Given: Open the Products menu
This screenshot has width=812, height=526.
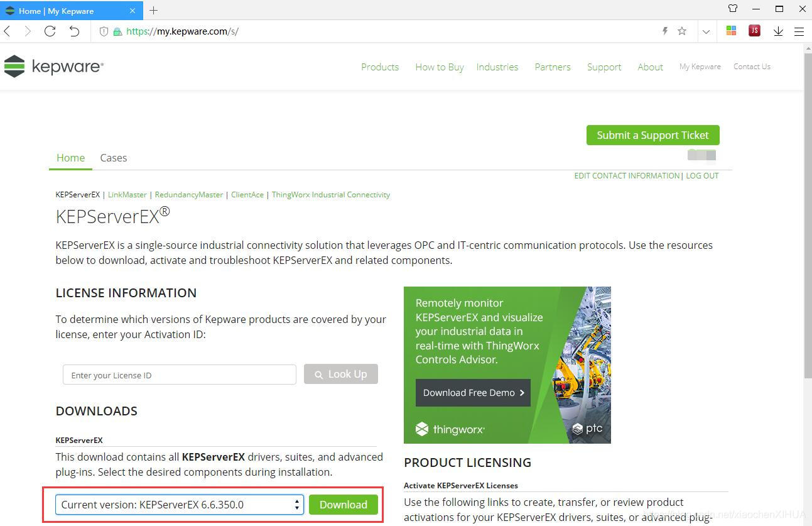Looking at the screenshot, I should (380, 67).
